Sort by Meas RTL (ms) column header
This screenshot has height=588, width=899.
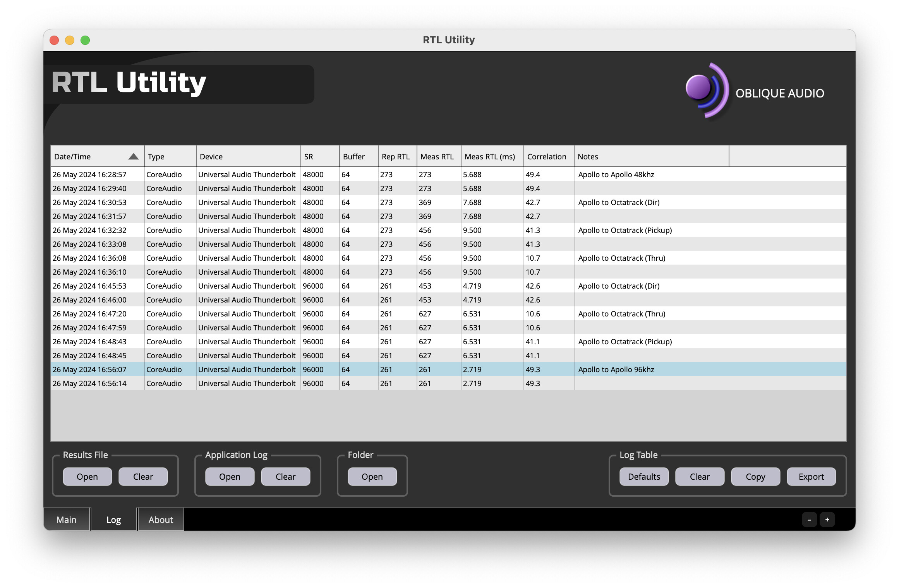[490, 157]
